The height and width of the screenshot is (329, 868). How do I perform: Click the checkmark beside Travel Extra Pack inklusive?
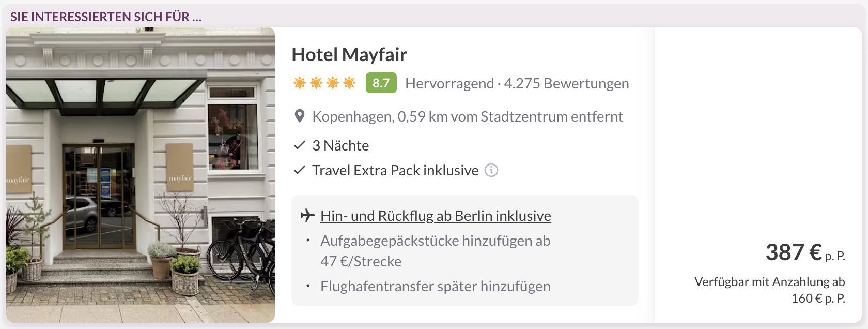tap(300, 170)
